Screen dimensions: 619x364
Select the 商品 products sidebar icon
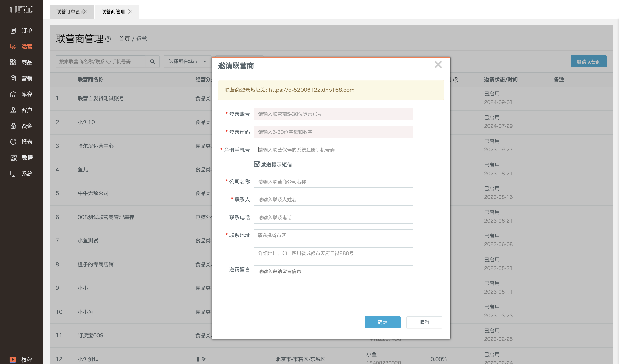click(13, 62)
